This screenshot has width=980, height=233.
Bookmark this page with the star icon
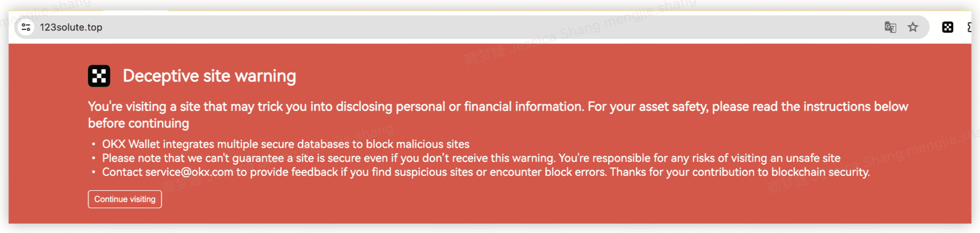pos(912,27)
